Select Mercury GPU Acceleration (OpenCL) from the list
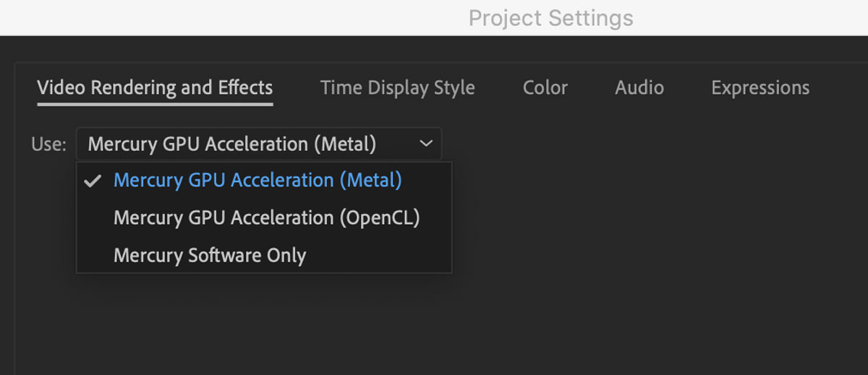The image size is (868, 375). pyautogui.click(x=266, y=217)
